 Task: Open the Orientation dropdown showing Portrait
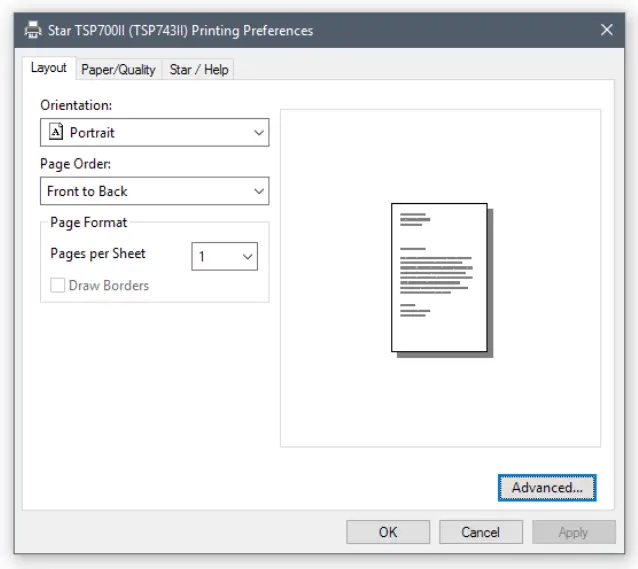(155, 132)
